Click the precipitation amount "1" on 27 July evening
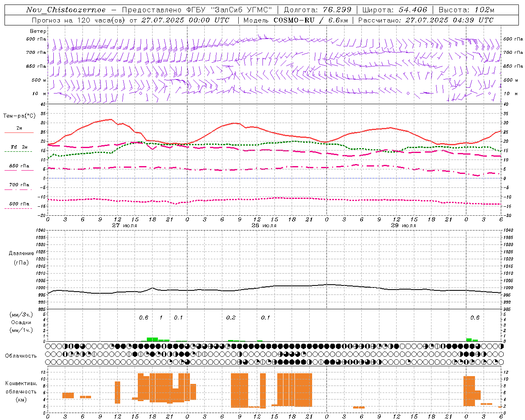525x420 pixels. pyautogui.click(x=161, y=318)
